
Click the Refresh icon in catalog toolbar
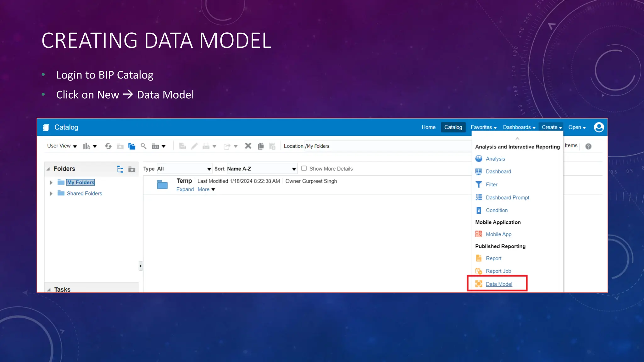(108, 146)
